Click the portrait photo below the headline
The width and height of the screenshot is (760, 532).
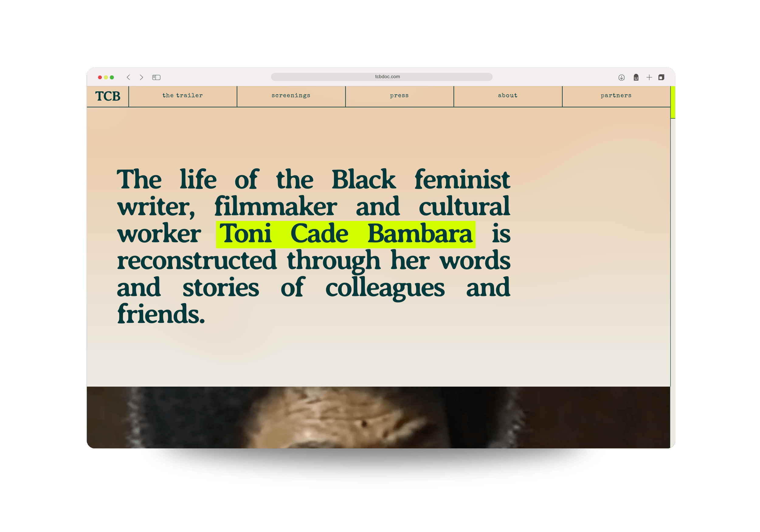378,417
